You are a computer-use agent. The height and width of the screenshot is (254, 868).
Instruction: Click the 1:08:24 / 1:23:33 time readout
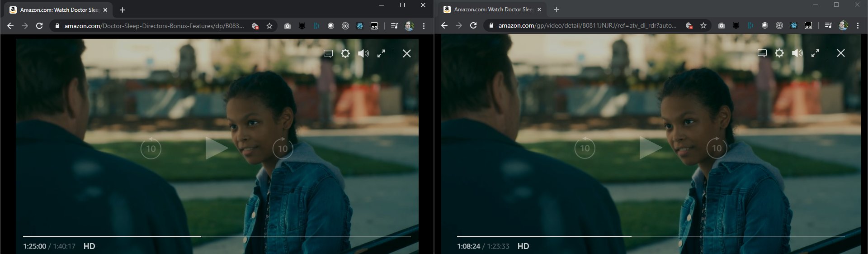(x=483, y=246)
